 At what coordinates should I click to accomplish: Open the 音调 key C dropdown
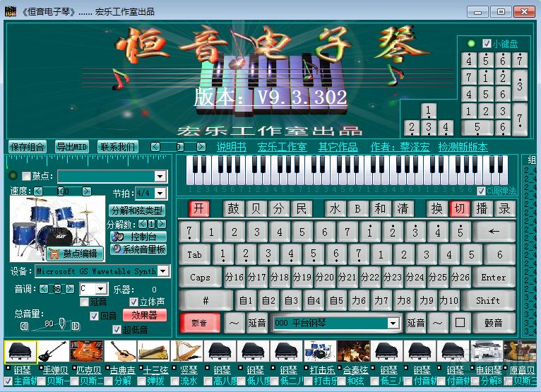[101, 288]
